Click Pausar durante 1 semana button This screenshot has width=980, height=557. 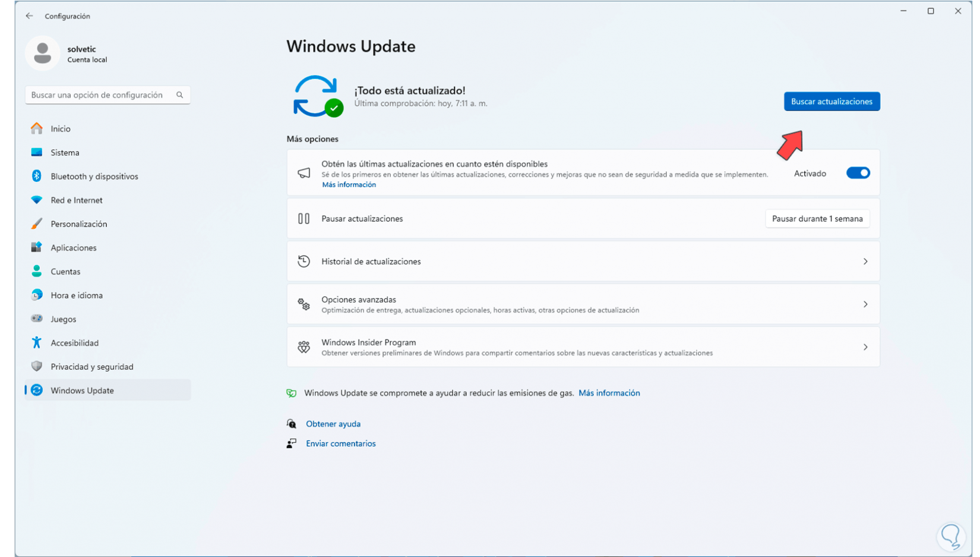point(817,219)
